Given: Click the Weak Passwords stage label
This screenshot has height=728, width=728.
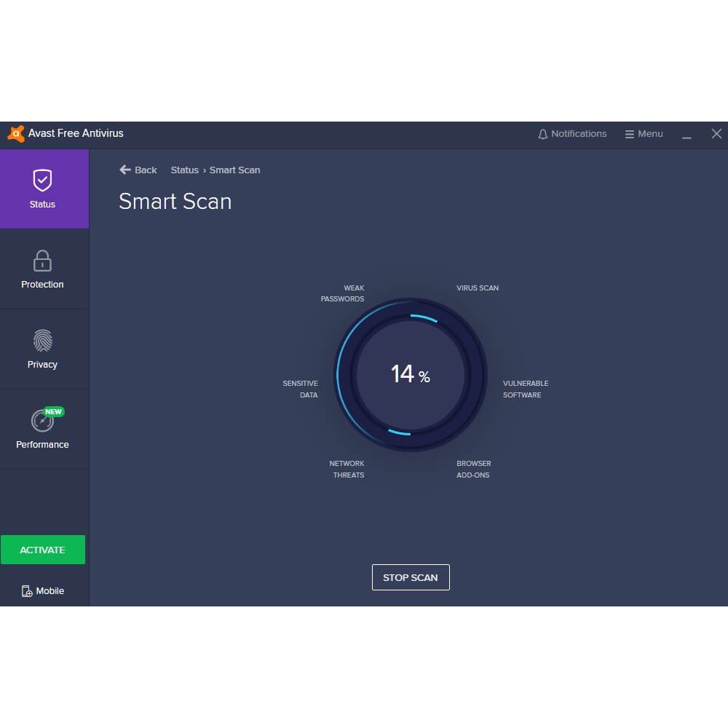Looking at the screenshot, I should (x=343, y=293).
